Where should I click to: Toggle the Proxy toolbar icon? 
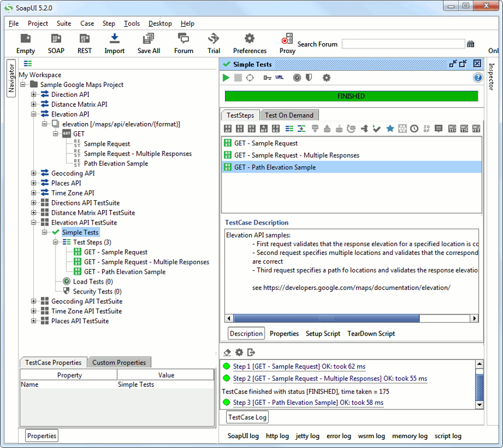pyautogui.click(x=287, y=43)
